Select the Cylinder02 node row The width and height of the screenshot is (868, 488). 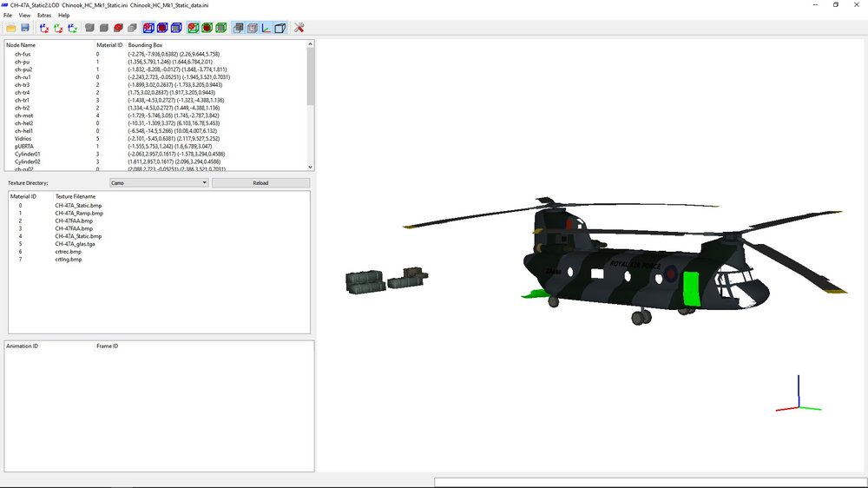[155, 162]
